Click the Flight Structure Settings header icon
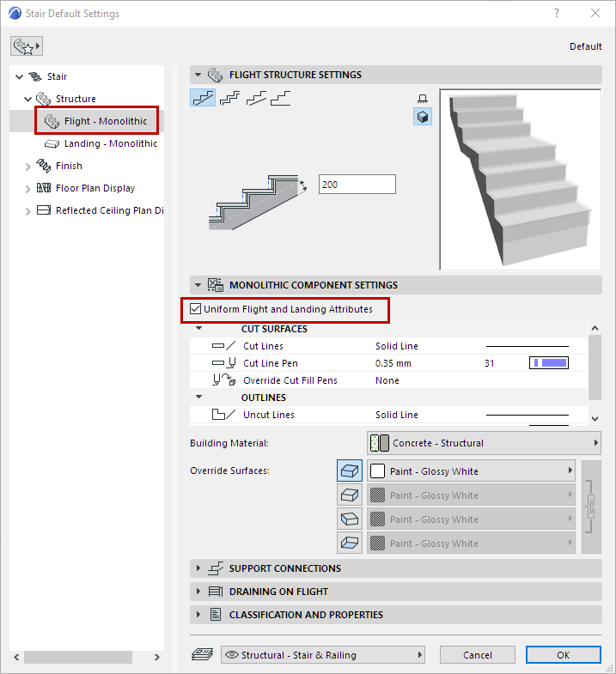This screenshot has width=616, height=674. point(215,75)
